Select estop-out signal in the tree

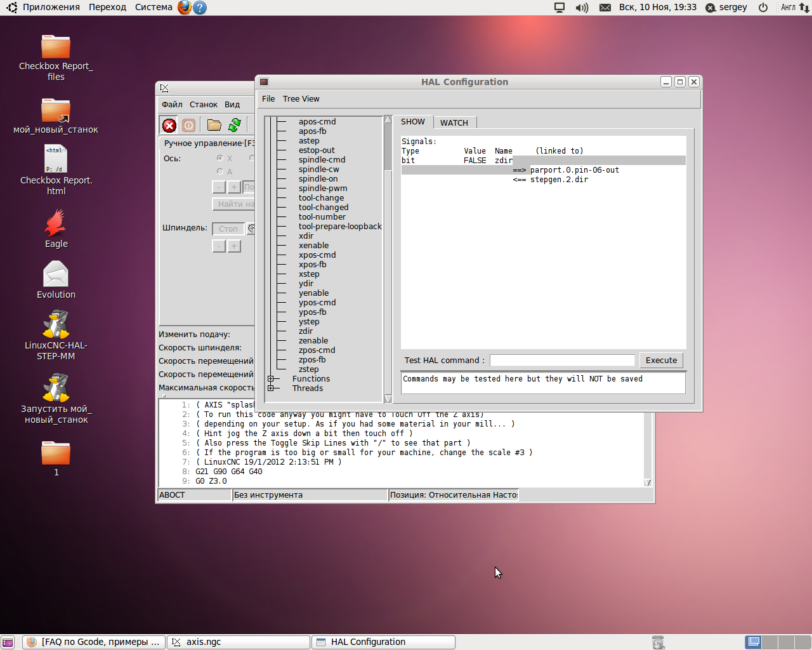[317, 150]
